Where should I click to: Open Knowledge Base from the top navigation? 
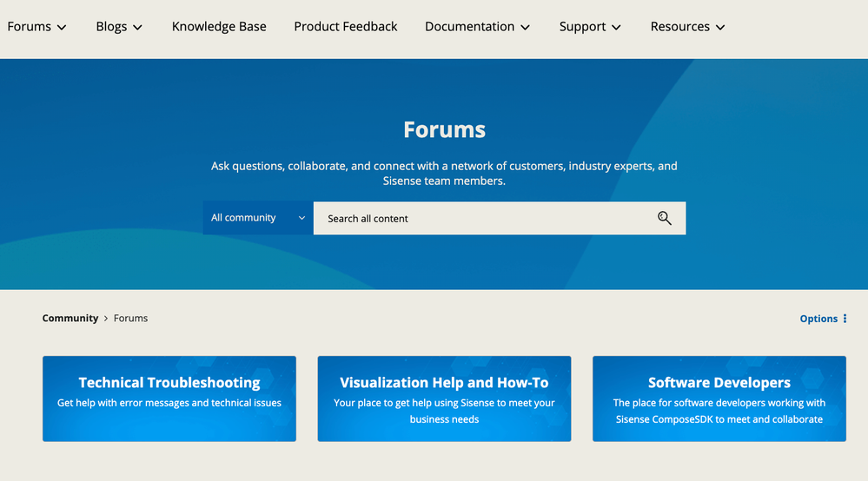pos(219,27)
